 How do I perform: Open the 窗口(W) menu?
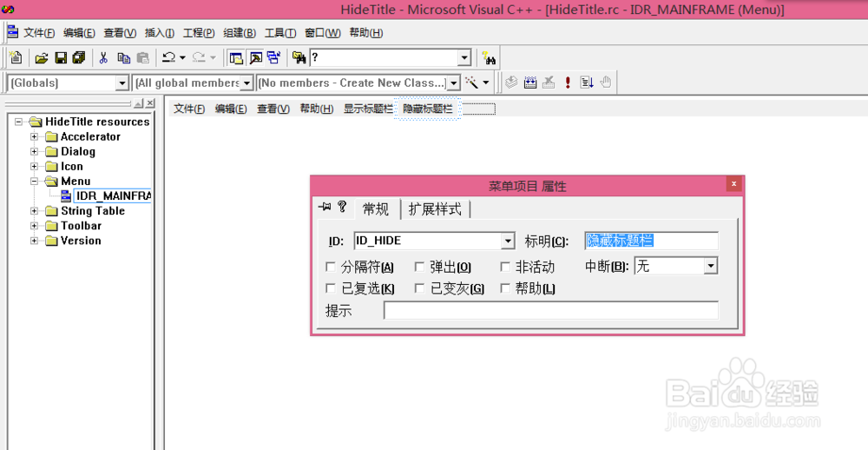click(x=323, y=33)
